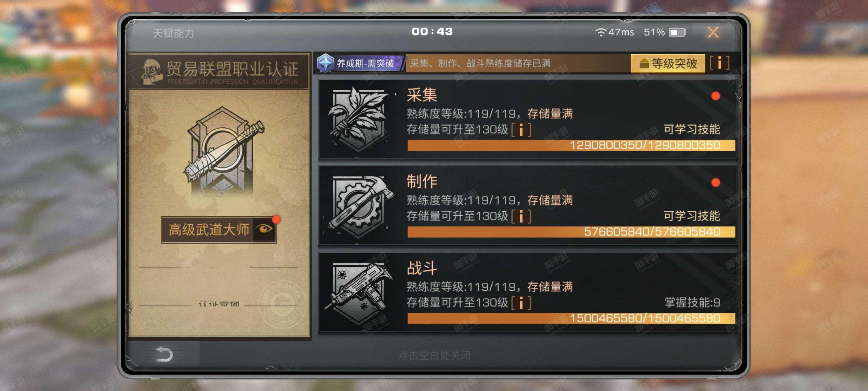Open the 战斗 proficiency row
This screenshot has height=391, width=868.
[x=528, y=292]
